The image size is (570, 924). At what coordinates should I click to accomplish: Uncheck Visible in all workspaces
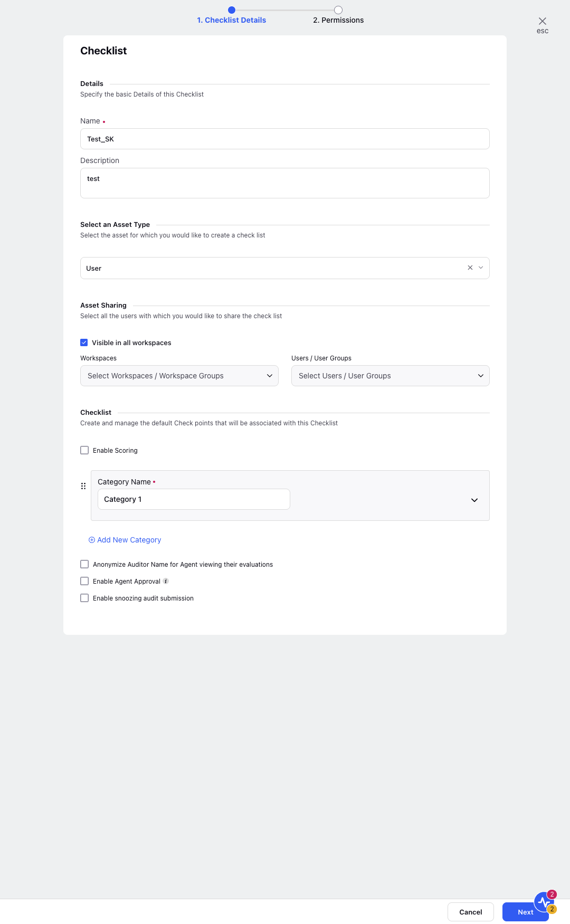[84, 342]
